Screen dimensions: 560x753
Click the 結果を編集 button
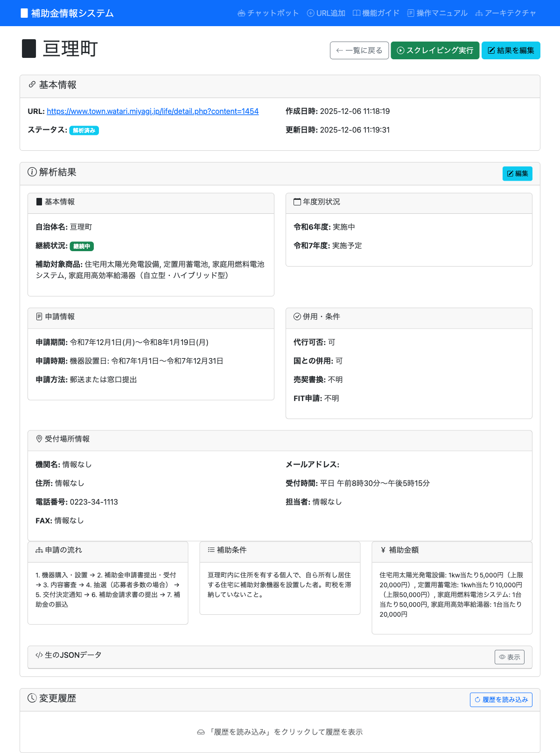pos(511,50)
